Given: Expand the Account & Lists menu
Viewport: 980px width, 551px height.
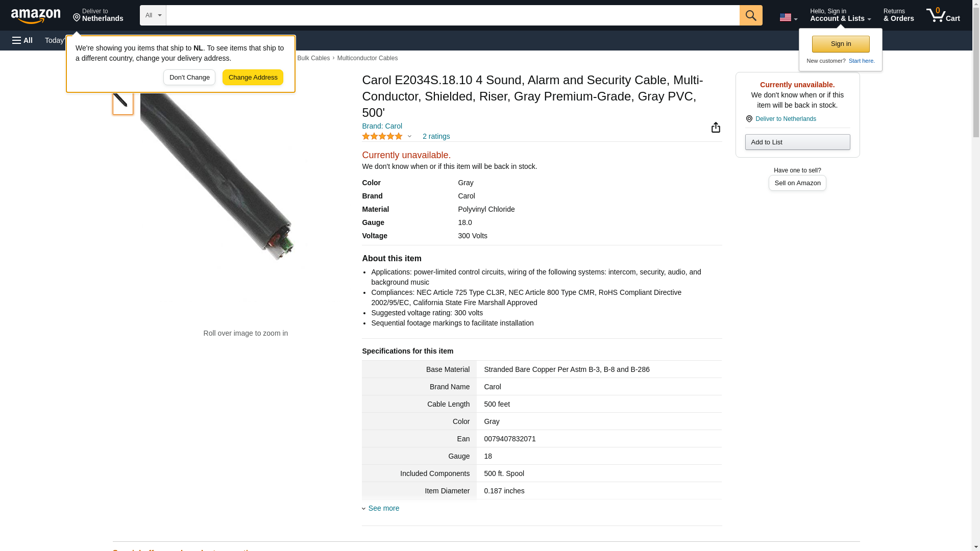Looking at the screenshot, I should [840, 15].
